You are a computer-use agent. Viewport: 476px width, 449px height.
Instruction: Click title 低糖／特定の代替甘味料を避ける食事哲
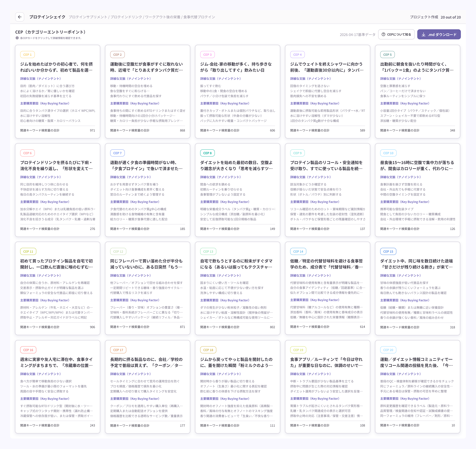coord(327,264)
